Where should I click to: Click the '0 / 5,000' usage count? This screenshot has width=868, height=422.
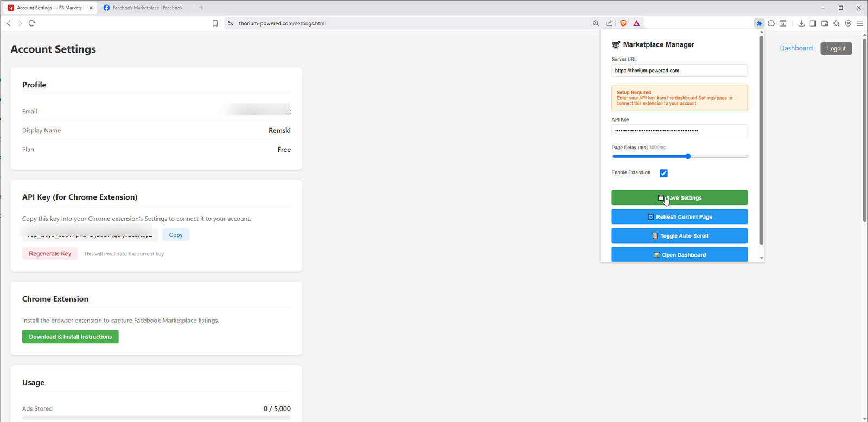277,408
